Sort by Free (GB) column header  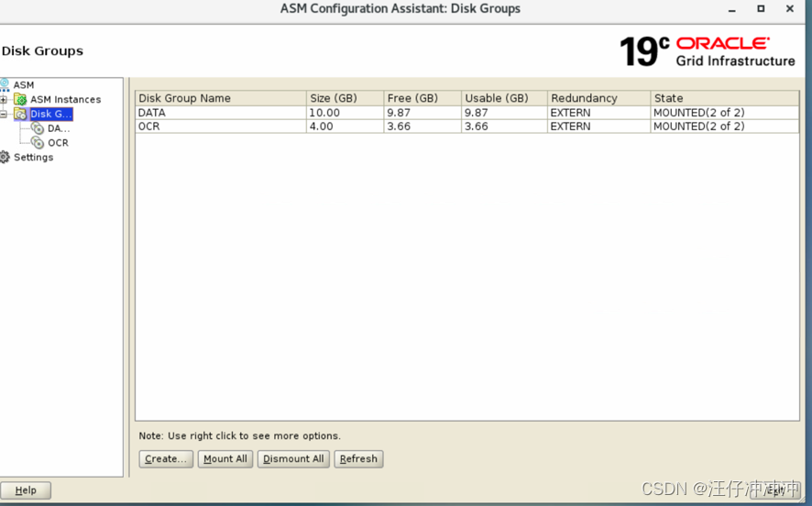[x=422, y=98]
